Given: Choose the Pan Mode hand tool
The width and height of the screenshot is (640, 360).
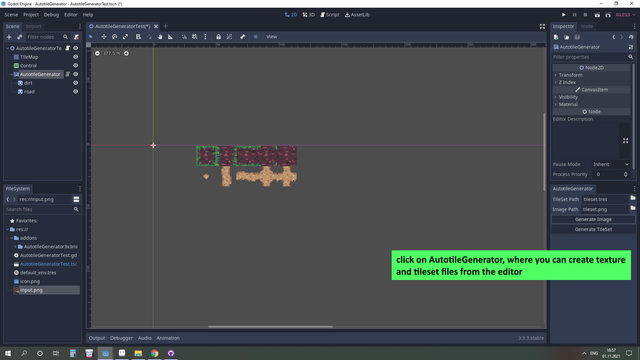Looking at the screenshot, I should pos(160,37).
